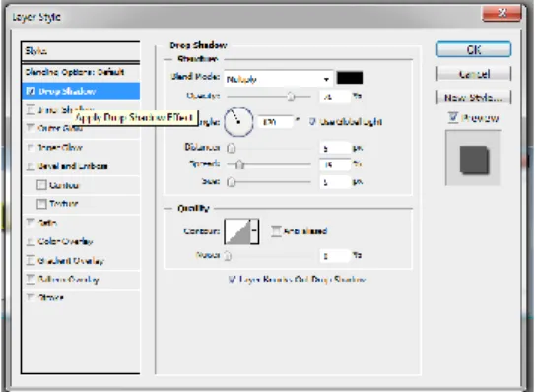Click the Opacity percentage input field
Image resolution: width=535 pixels, height=392 pixels.
335,97
